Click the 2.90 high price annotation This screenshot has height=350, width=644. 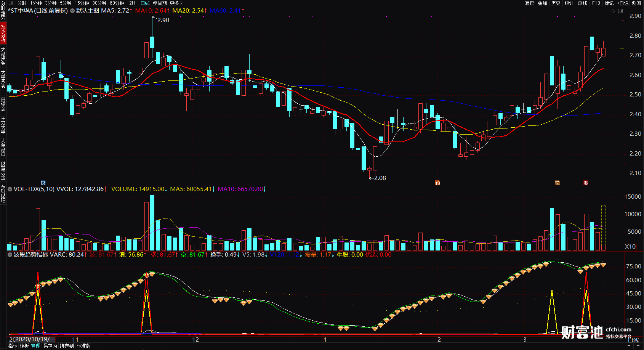click(x=163, y=20)
